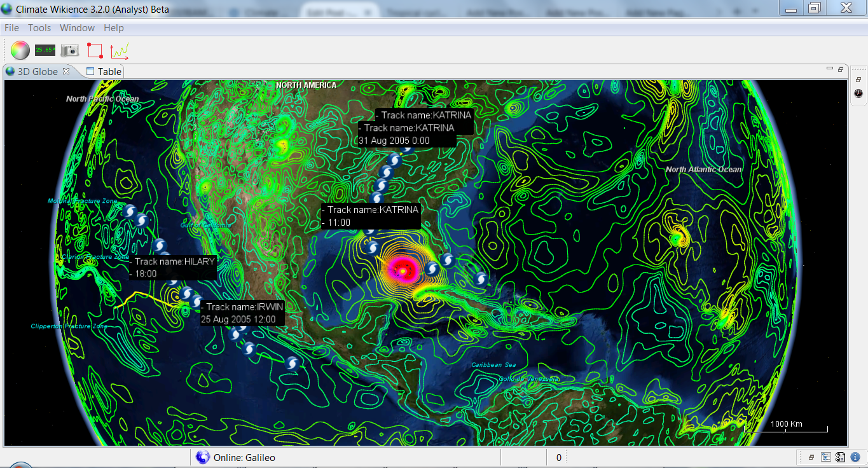Click the Golfo de Venezuela label
Viewport: 868px width, 468px height.
[x=529, y=379]
